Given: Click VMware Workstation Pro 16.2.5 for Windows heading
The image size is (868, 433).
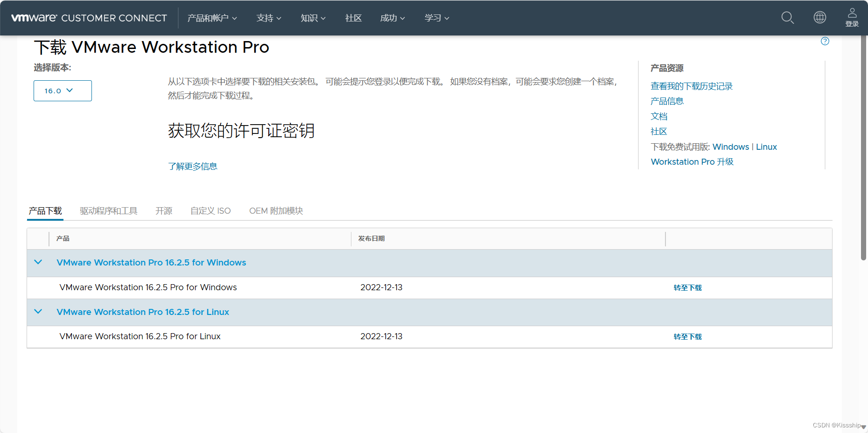Looking at the screenshot, I should [x=151, y=263].
